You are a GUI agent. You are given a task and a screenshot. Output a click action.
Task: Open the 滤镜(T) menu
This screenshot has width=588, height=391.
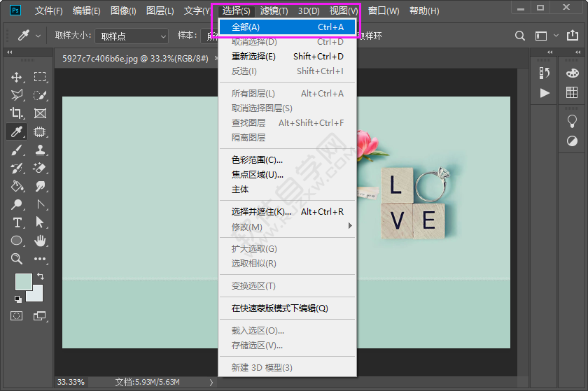pos(274,11)
